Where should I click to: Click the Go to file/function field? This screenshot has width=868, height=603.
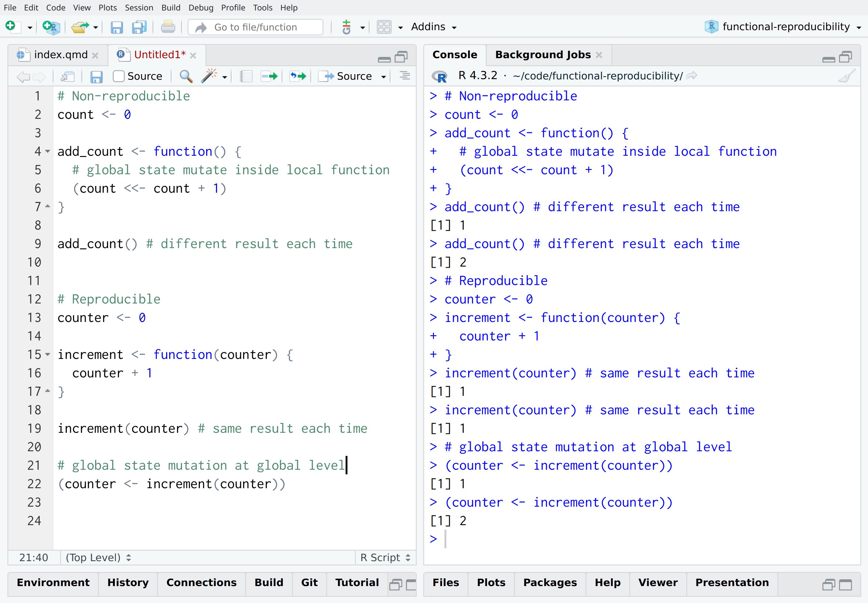(256, 27)
